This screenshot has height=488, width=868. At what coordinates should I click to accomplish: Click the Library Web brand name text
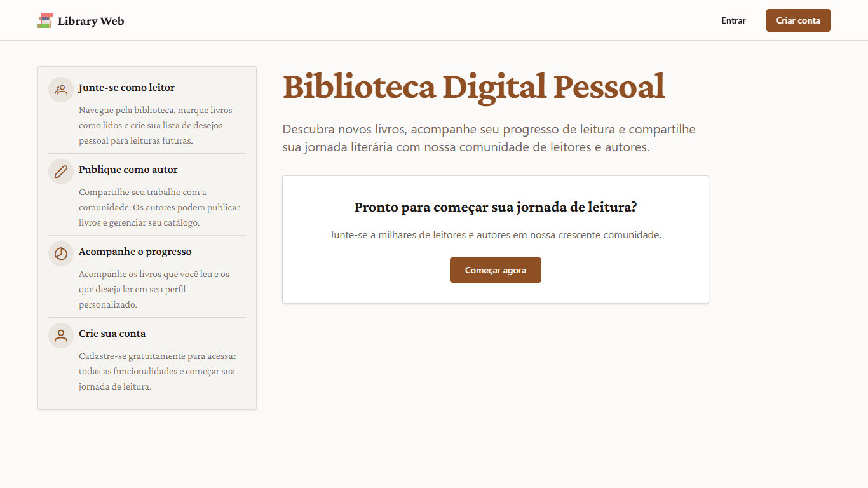tap(91, 21)
